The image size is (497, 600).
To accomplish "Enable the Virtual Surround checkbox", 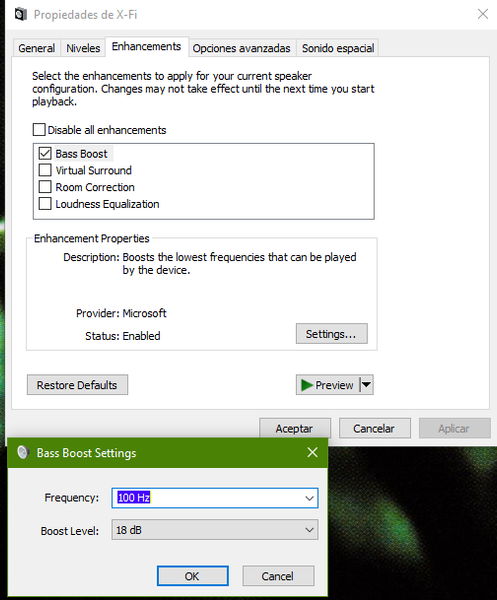I will (x=45, y=170).
